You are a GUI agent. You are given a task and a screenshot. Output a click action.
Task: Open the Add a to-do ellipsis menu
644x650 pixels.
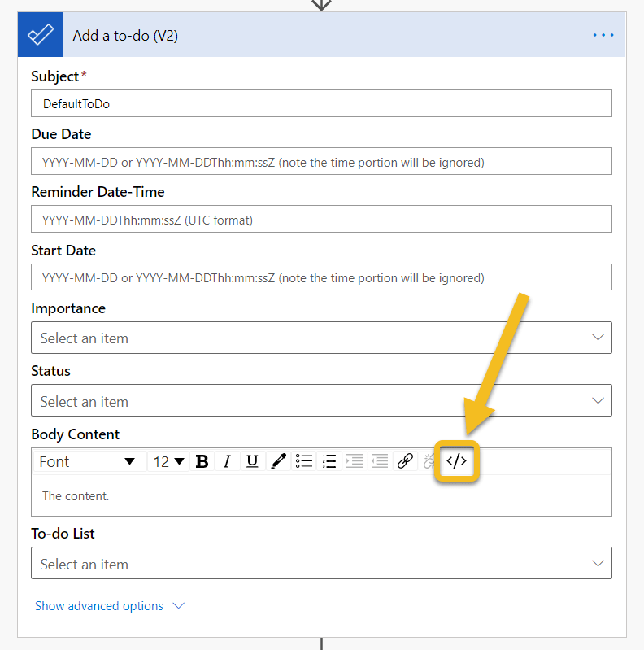click(603, 35)
